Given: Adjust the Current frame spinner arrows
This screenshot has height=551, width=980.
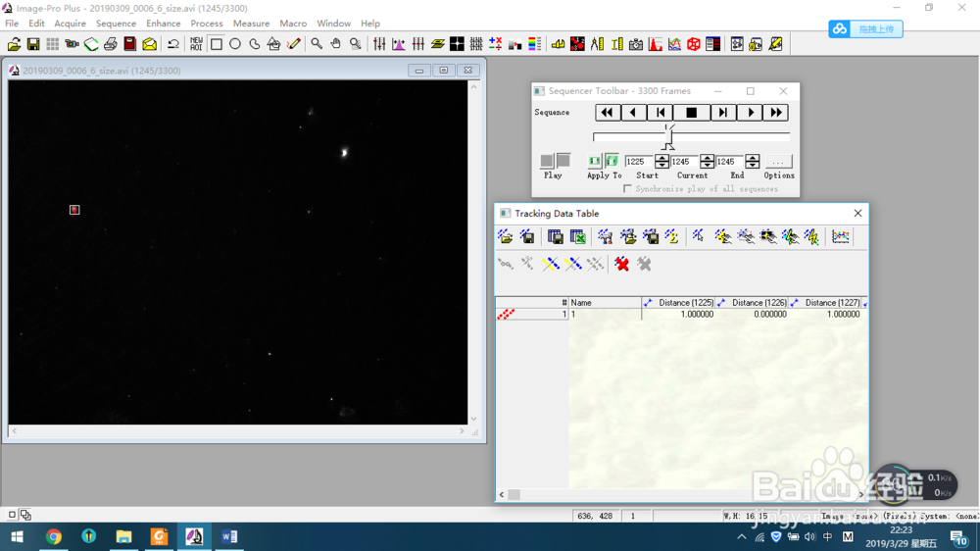Looking at the screenshot, I should (707, 162).
